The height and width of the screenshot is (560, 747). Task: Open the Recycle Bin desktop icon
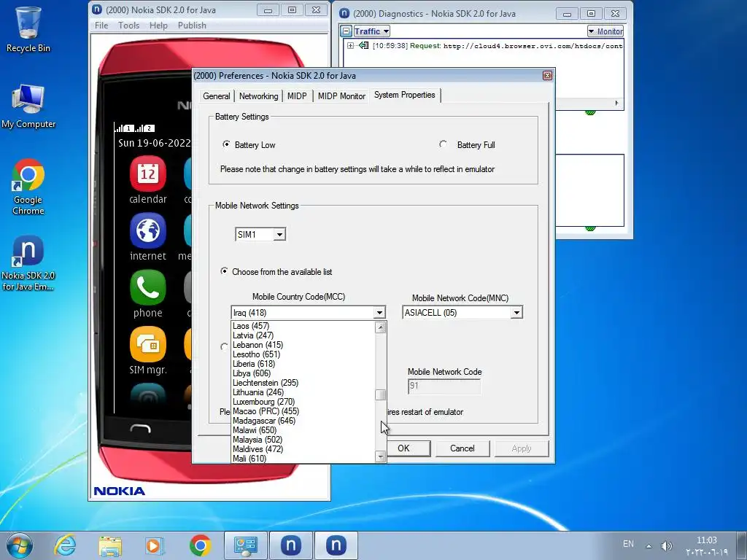click(x=28, y=29)
